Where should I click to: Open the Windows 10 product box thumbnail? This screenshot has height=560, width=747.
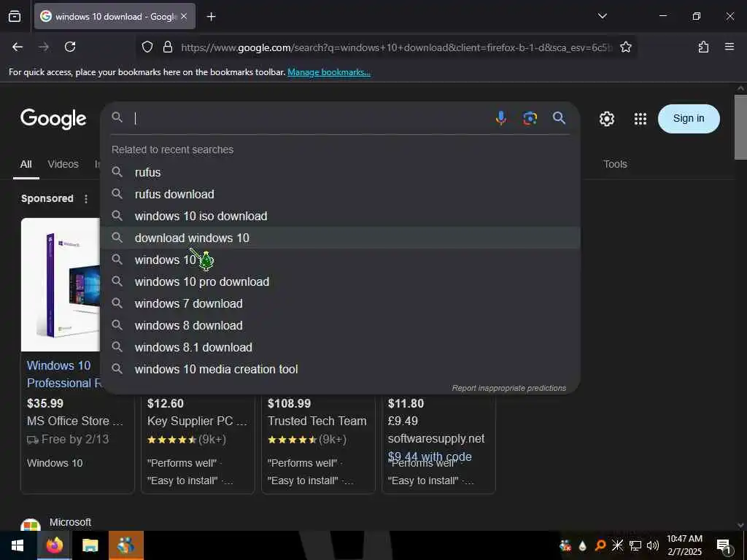[61, 284]
